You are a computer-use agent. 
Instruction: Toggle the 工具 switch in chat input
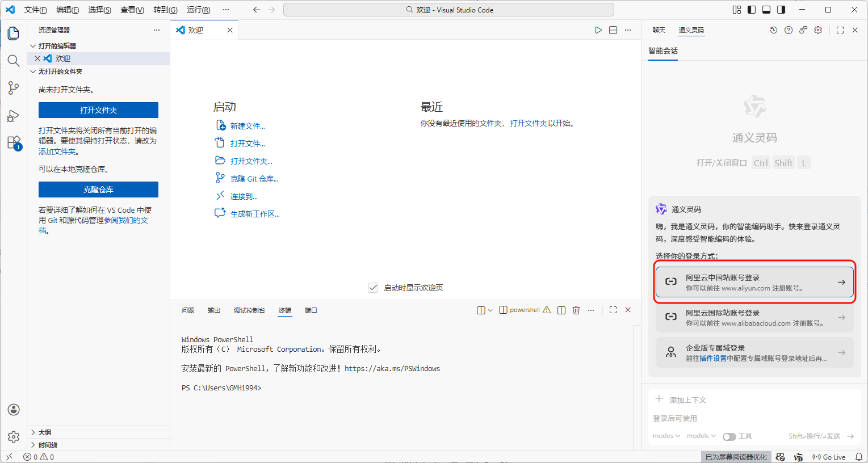point(729,436)
